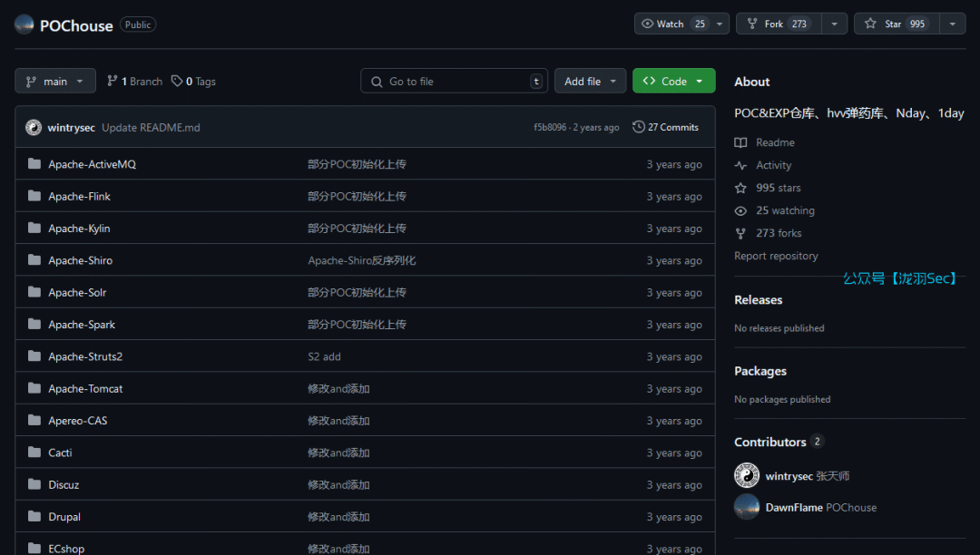The width and height of the screenshot is (980, 555).
Task: Click the tag icon beside 0 Tags
Action: (x=177, y=81)
